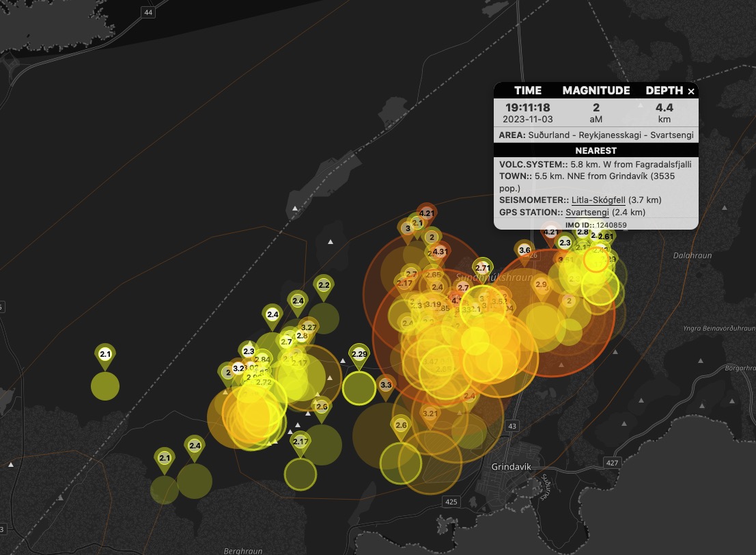Screen dimensions: 756x555
Task: Open the 2.17 pin southwest of Grindavík
Action: click(x=300, y=442)
